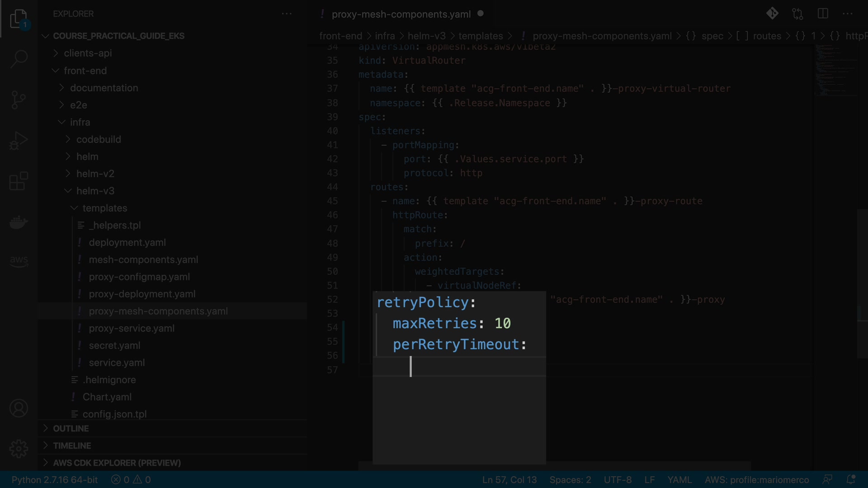Open the Manage settings gear
The height and width of the screenshot is (488, 868).
point(19,449)
